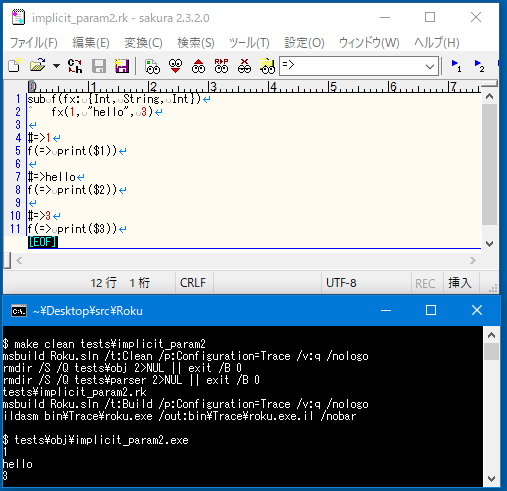
Task: Open the search dialog binoculars icon
Action: click(x=152, y=66)
